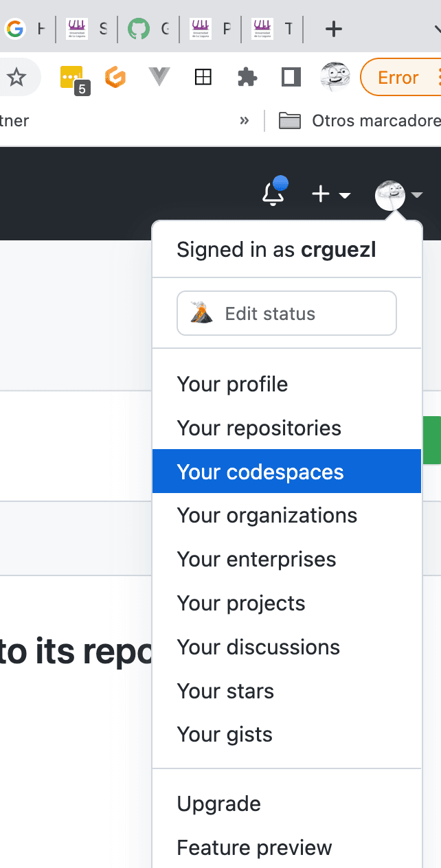This screenshot has width=441, height=868.
Task: Open GitHub notifications bell
Action: point(273,194)
